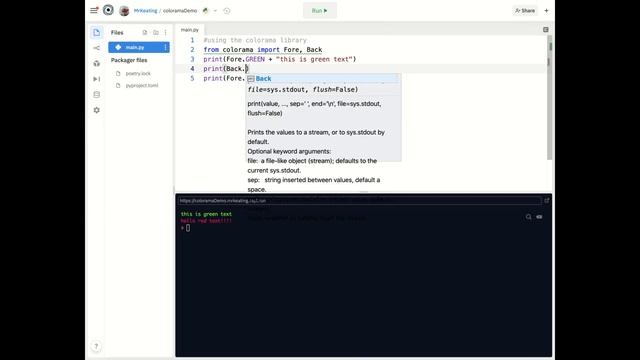This screenshot has height=360, width=640.
Task: Click the plus icon next to Share
Action: pyautogui.click(x=547, y=11)
